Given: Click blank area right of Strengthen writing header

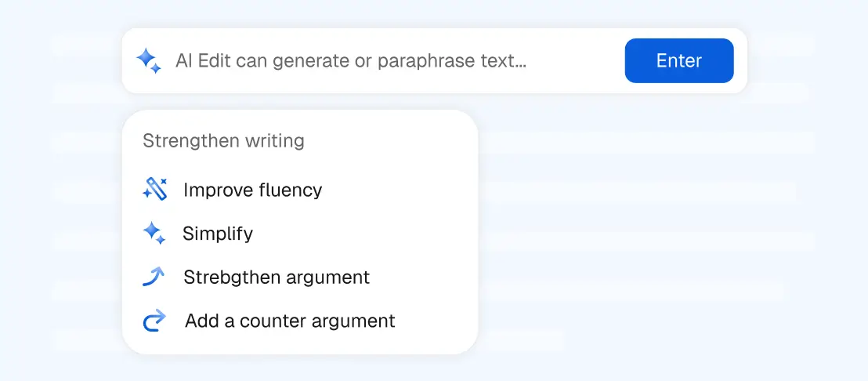Looking at the screenshot, I should (x=392, y=141).
